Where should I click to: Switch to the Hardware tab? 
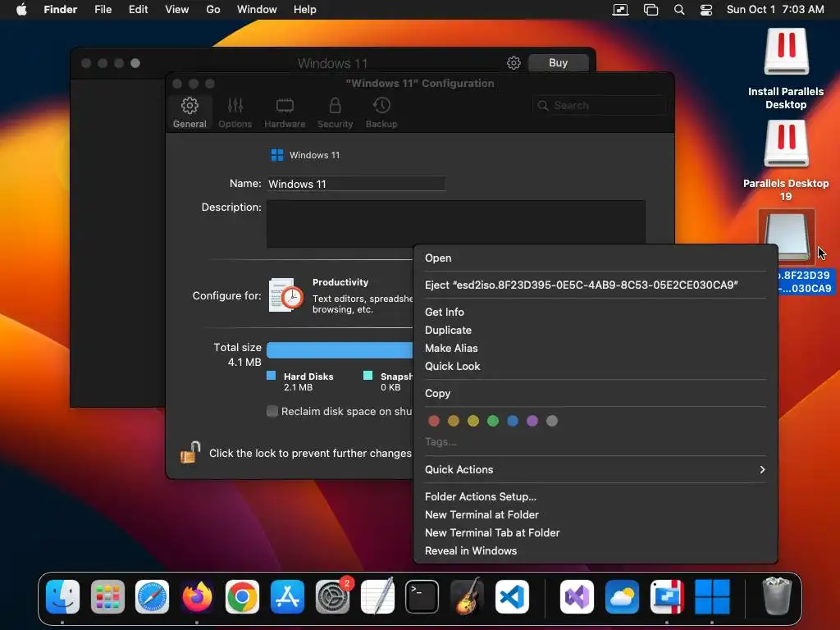[x=285, y=112]
